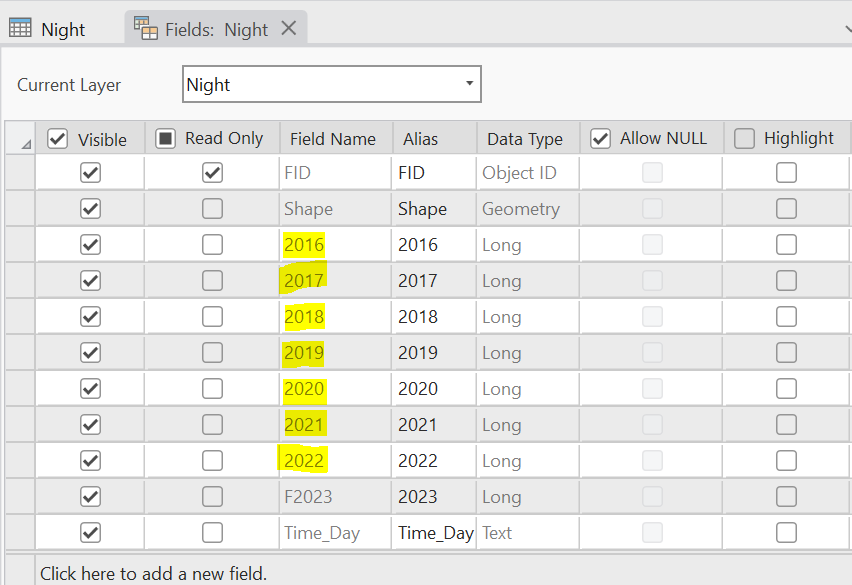The image size is (852, 585).
Task: Open the data type cell for field 2020
Action: (525, 389)
